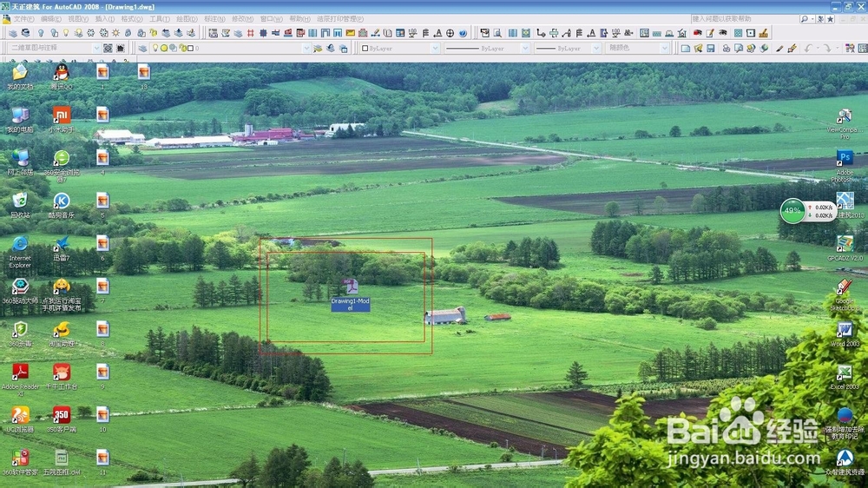Toggle layer 0 lock icon in layer box
Image resolution: width=868 pixels, height=488 pixels.
click(x=182, y=48)
